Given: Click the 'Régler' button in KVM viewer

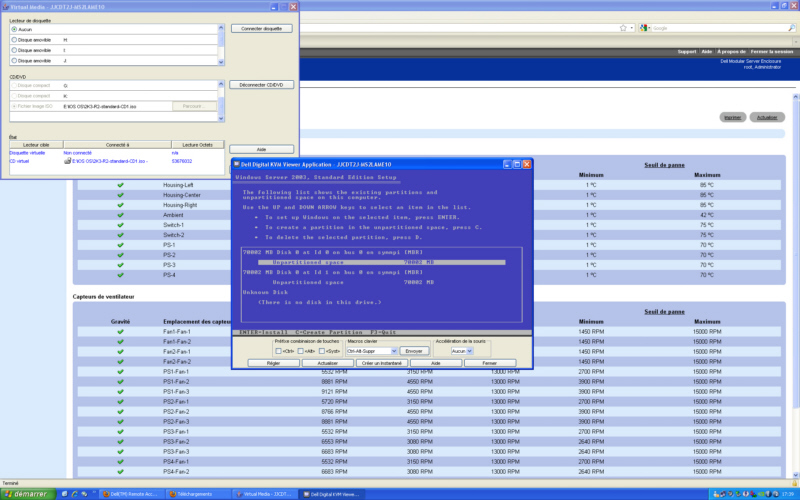Looking at the screenshot, I should point(273,363).
